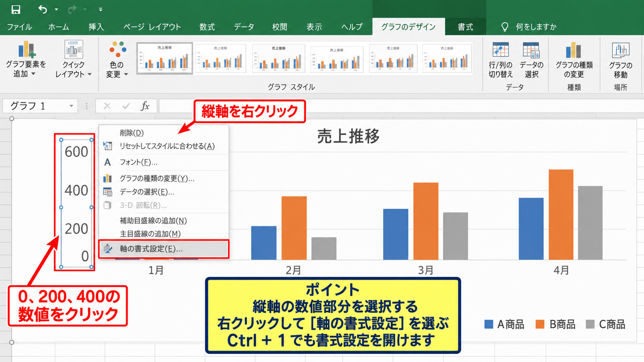Screen dimensions: 644x362
Task: Click the A商品 blue legend entry
Action: (504, 324)
